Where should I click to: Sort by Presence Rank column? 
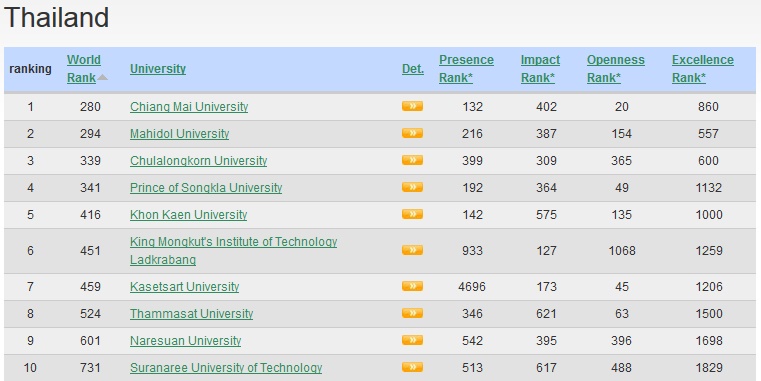pyautogui.click(x=466, y=69)
